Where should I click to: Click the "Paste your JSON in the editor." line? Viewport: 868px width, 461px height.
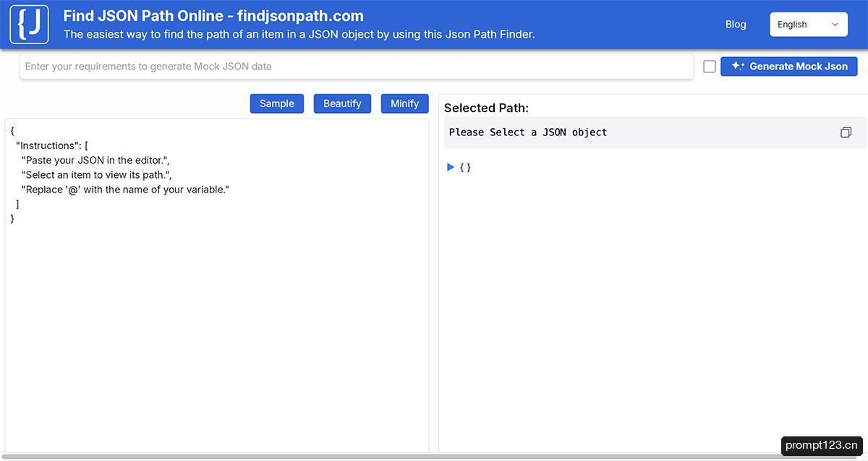pyautogui.click(x=95, y=161)
